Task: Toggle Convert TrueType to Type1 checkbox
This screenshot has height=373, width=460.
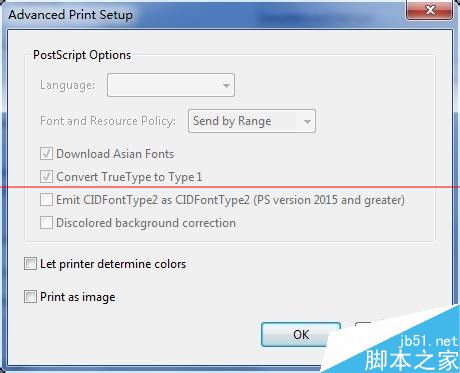Action: [x=46, y=177]
